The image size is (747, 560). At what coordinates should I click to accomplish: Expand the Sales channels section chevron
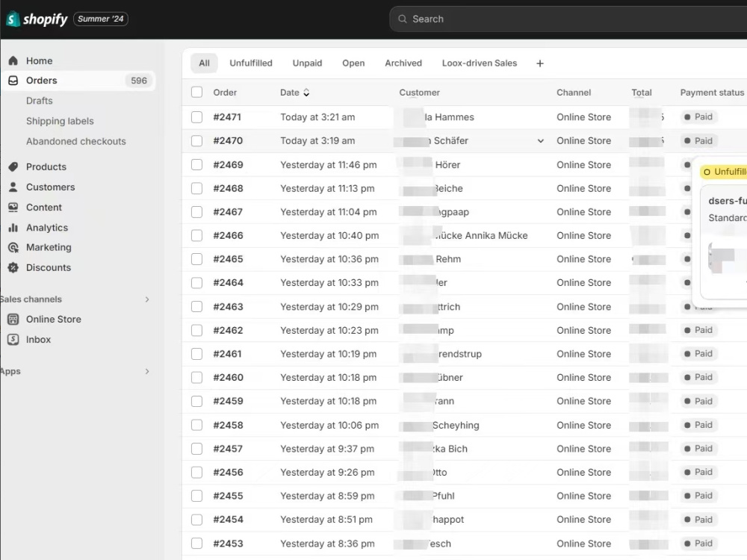147,299
